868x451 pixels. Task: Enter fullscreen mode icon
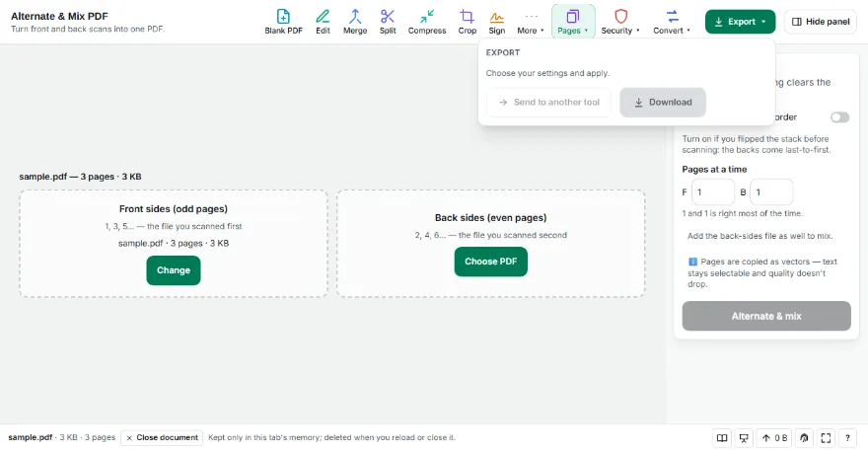click(826, 438)
